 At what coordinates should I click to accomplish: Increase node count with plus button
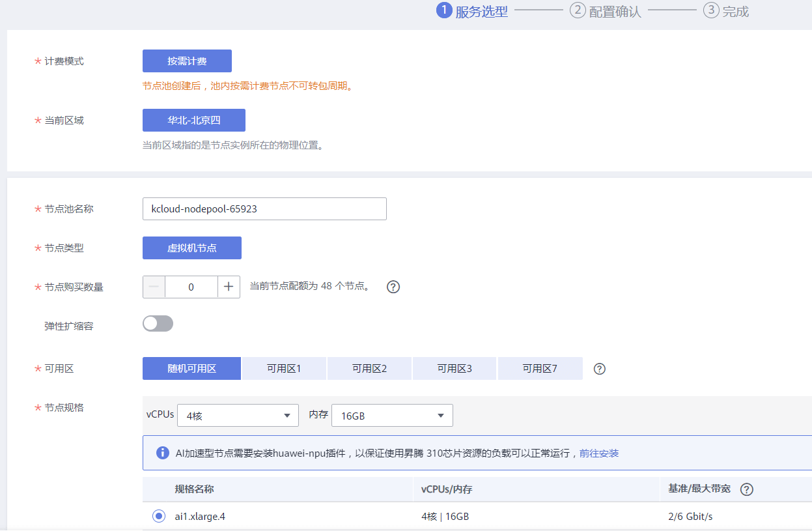[x=229, y=287]
